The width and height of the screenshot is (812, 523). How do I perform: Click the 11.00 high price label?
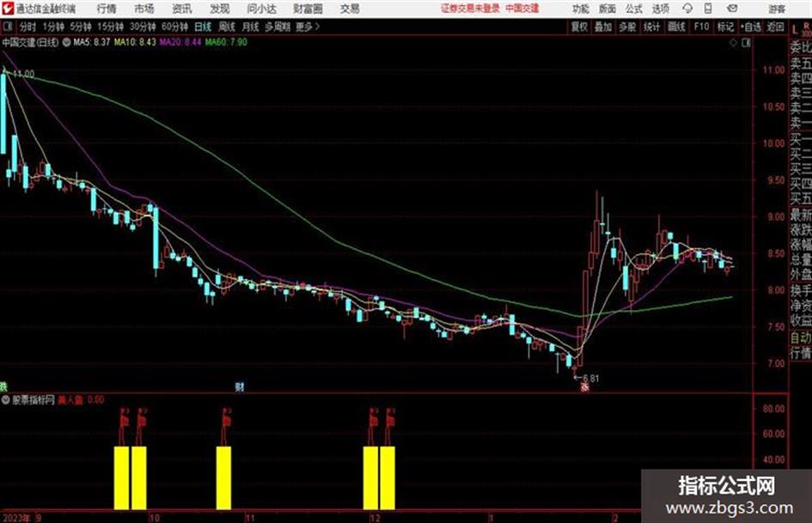coord(23,74)
